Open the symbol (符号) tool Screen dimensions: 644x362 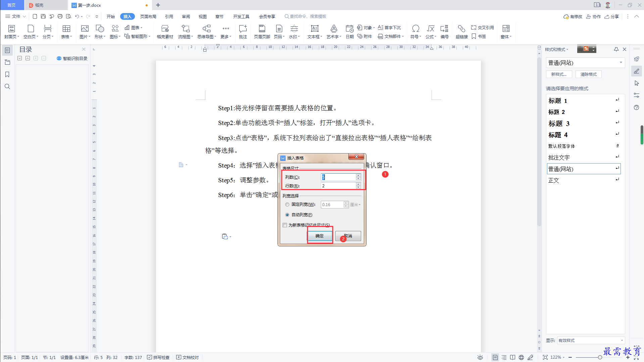[x=415, y=32]
